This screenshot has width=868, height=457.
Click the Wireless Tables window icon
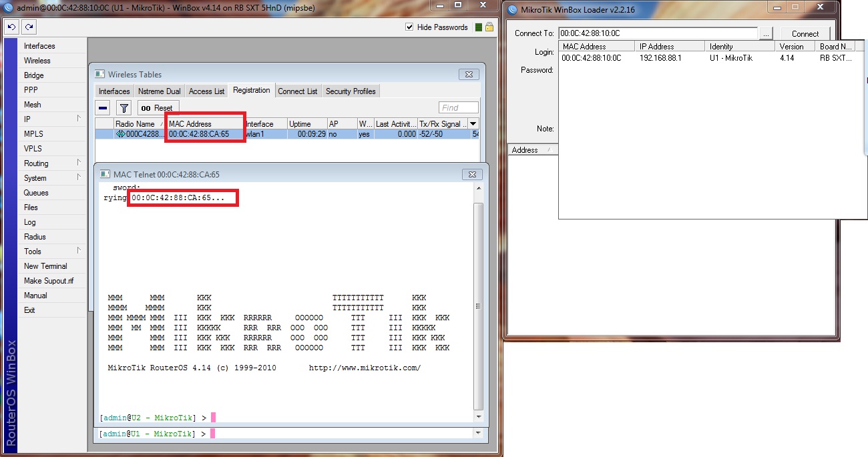pos(99,75)
